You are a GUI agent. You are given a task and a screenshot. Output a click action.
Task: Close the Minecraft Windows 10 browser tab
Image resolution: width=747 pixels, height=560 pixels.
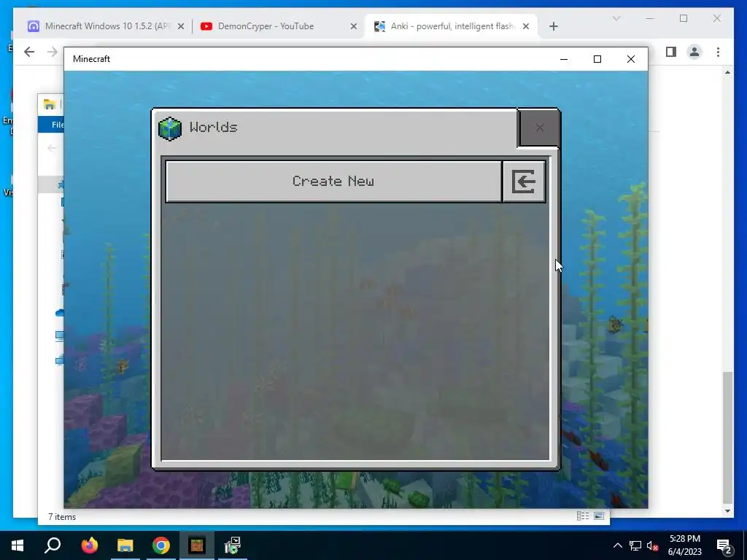181,27
